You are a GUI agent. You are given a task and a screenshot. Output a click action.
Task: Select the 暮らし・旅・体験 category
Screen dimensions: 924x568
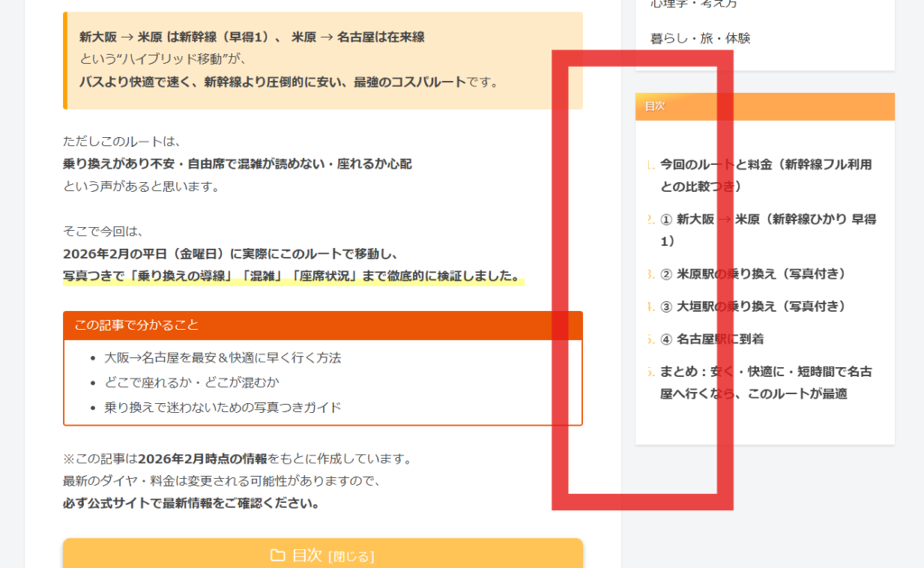click(700, 38)
